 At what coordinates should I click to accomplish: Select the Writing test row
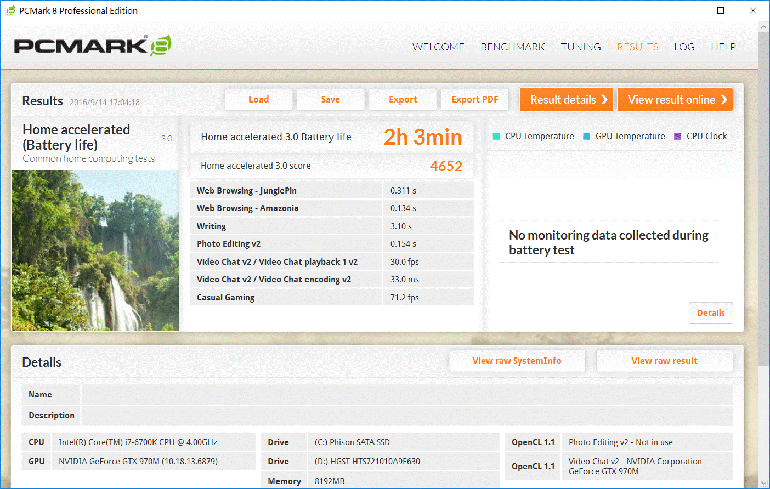coord(331,226)
